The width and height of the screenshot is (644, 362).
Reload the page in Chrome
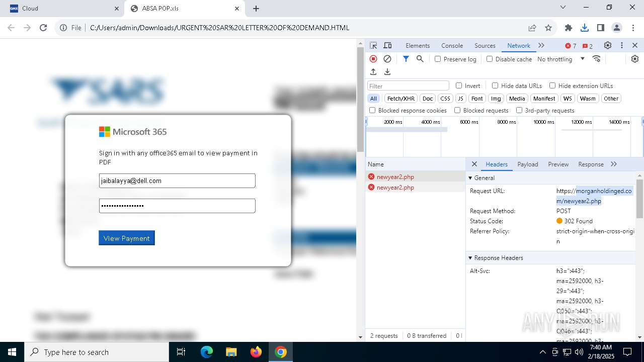point(43,28)
